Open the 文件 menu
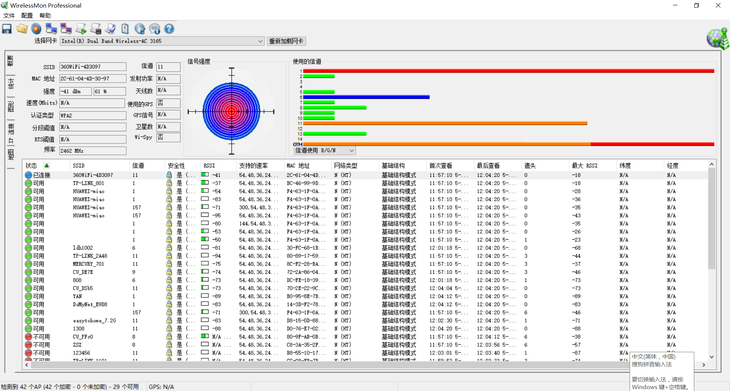This screenshot has height=391, width=730. [x=9, y=15]
